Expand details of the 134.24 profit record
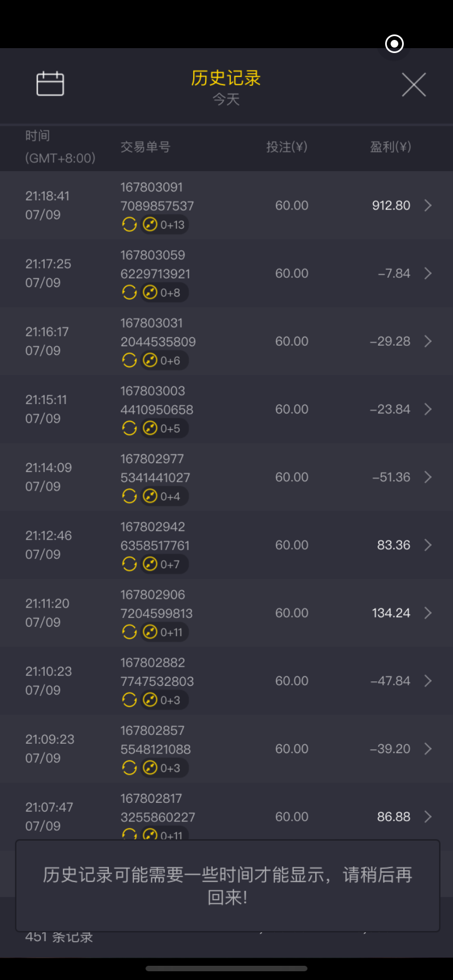The height and width of the screenshot is (980, 453). coord(428,613)
